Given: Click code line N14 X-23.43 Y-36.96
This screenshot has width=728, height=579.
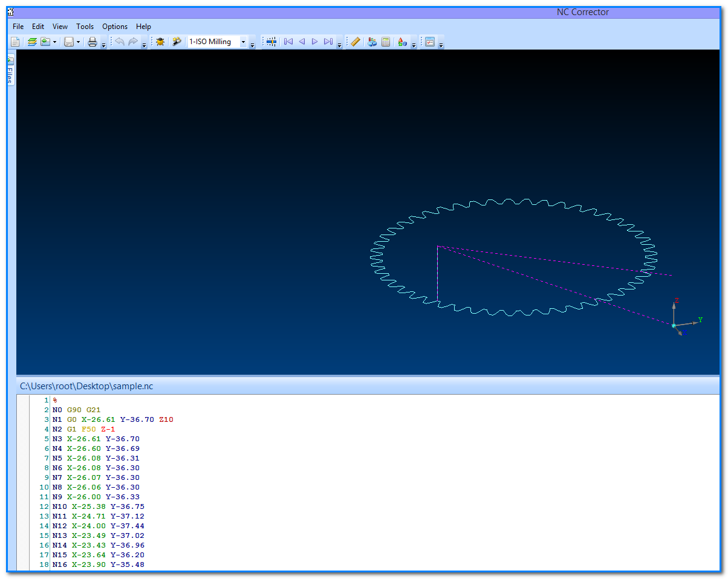Looking at the screenshot, I should click(98, 545).
